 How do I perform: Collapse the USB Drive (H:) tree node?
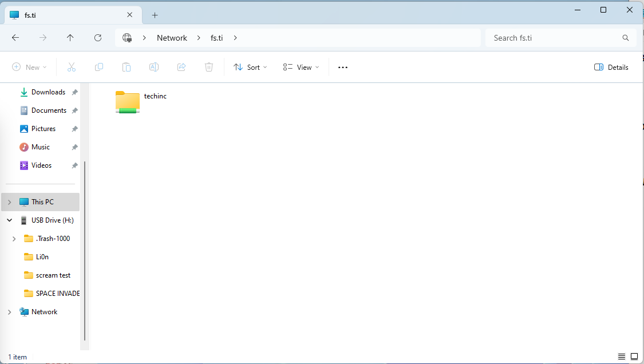coord(10,220)
